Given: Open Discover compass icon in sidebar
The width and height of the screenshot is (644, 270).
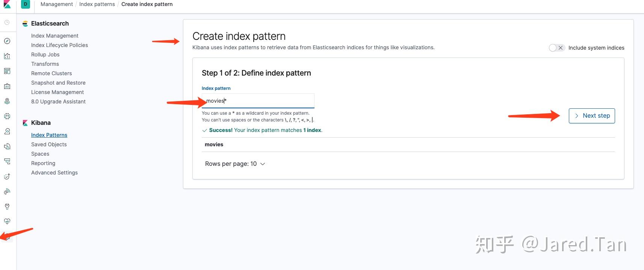Looking at the screenshot, I should click(x=7, y=41).
